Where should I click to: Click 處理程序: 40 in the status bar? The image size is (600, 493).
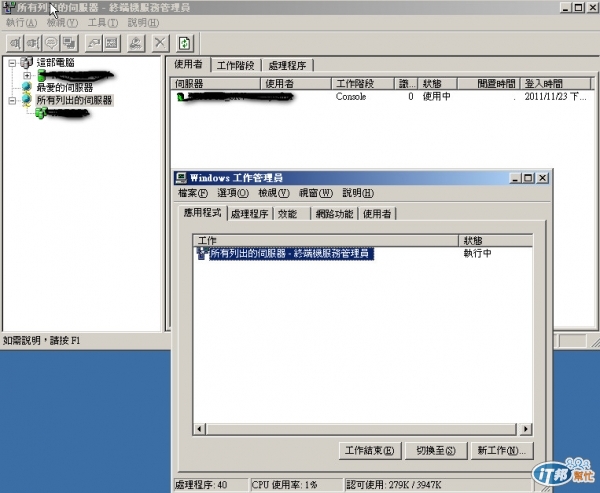[x=210, y=485]
